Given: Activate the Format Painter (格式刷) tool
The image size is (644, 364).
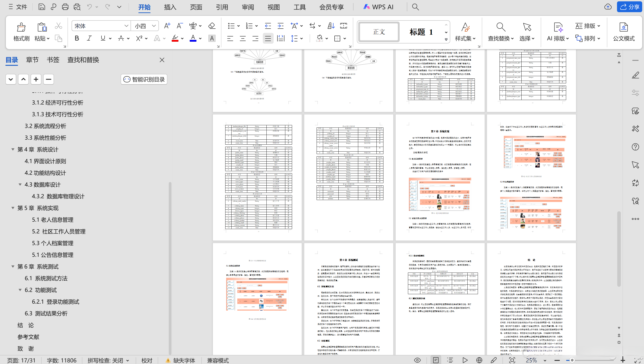Looking at the screenshot, I should pos(21,32).
